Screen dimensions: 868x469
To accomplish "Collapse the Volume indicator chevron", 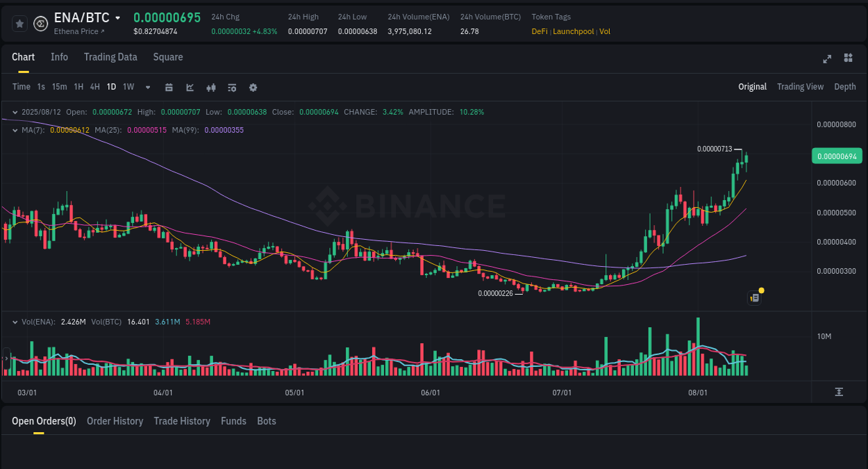I will pos(14,322).
